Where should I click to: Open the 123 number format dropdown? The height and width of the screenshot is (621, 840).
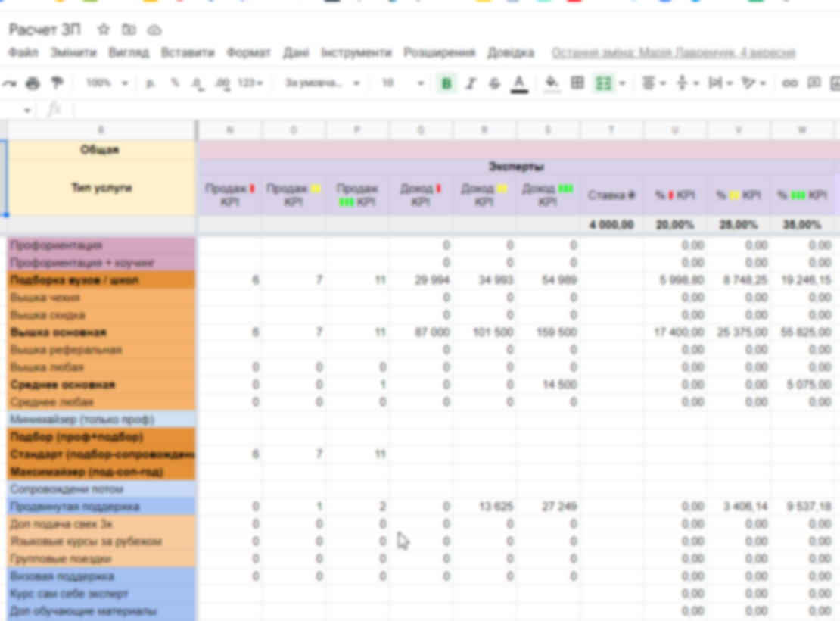[250, 83]
